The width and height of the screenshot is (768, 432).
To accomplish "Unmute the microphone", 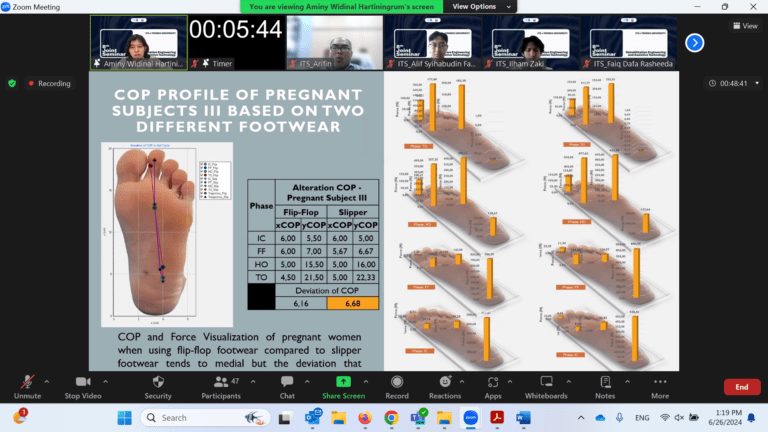I will tap(27, 386).
